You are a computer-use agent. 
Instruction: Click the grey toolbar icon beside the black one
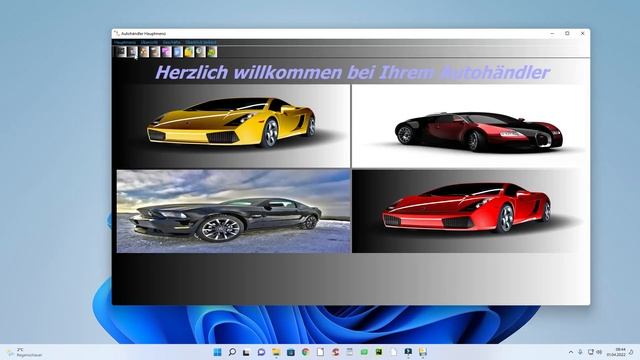point(132,52)
